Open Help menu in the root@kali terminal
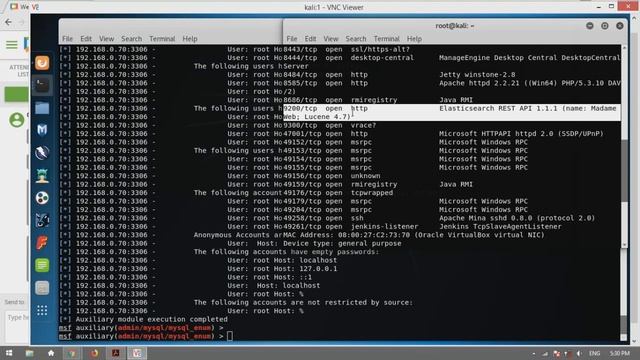Screen dimensions: 640x360 (x=414, y=39)
